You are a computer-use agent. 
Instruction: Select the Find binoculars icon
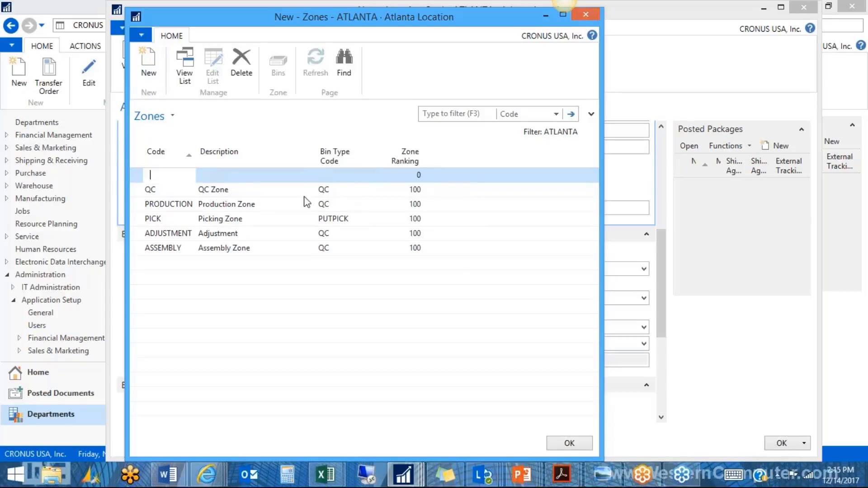[x=344, y=63]
